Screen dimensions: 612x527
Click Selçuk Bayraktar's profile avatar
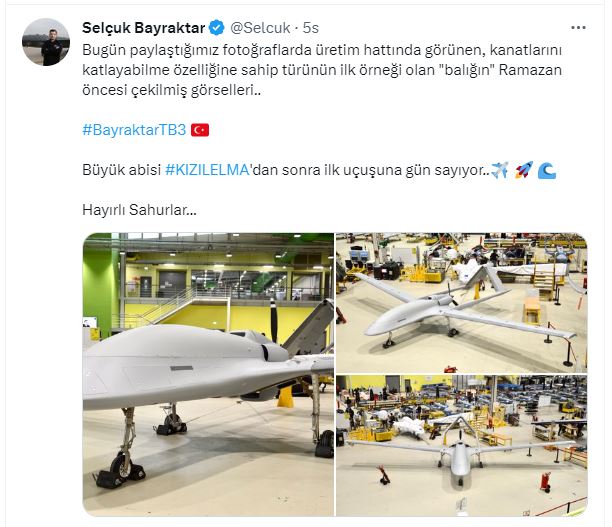(46, 42)
